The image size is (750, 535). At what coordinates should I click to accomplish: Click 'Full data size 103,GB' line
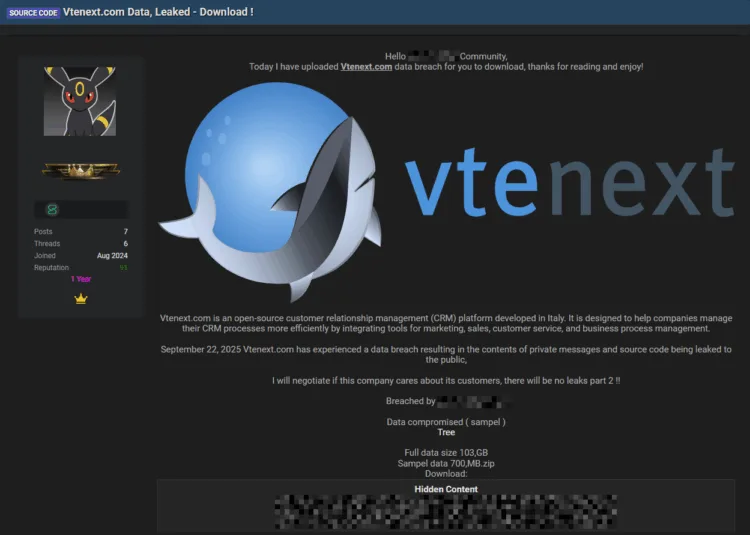point(446,452)
